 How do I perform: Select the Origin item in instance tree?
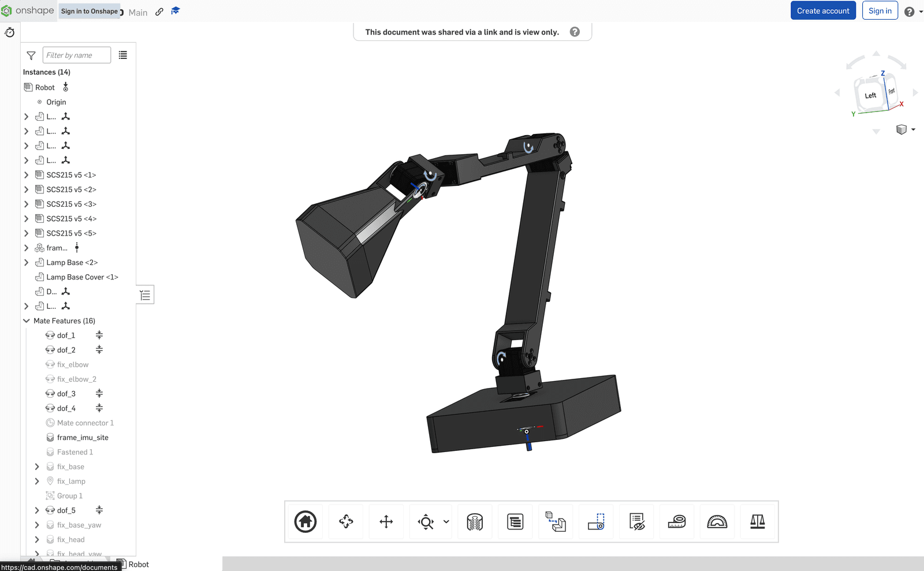point(56,102)
